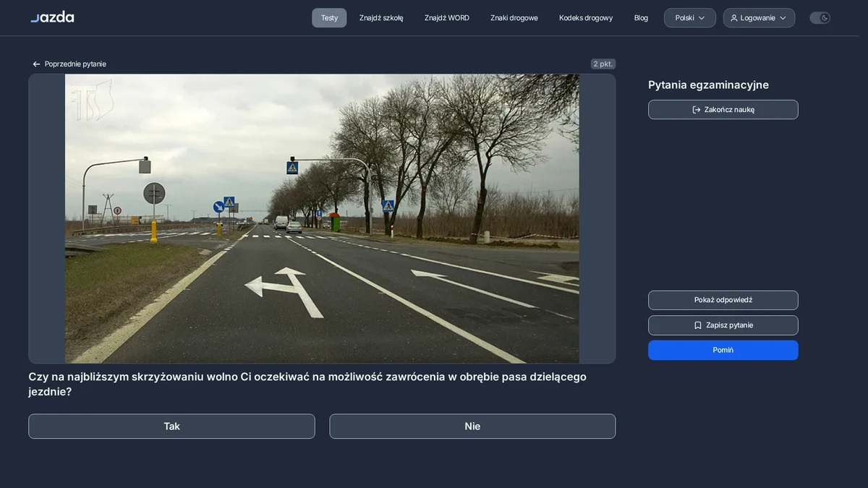This screenshot has width=868, height=488.
Task: Open the Polski language dropdown
Action: pyautogui.click(x=690, y=18)
